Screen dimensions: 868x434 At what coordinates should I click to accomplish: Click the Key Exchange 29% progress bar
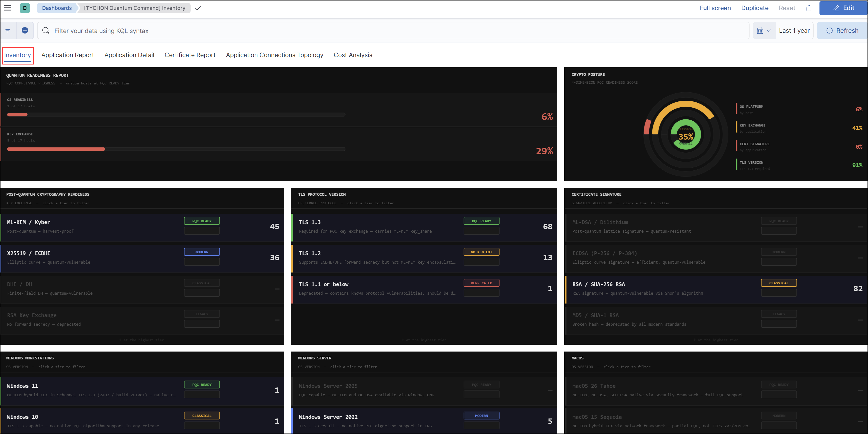point(176,149)
